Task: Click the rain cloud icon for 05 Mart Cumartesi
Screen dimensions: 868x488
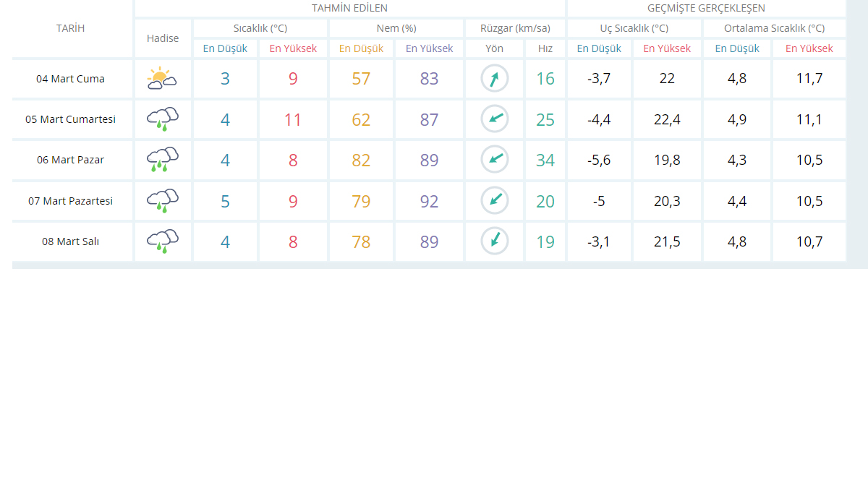Action: point(163,119)
